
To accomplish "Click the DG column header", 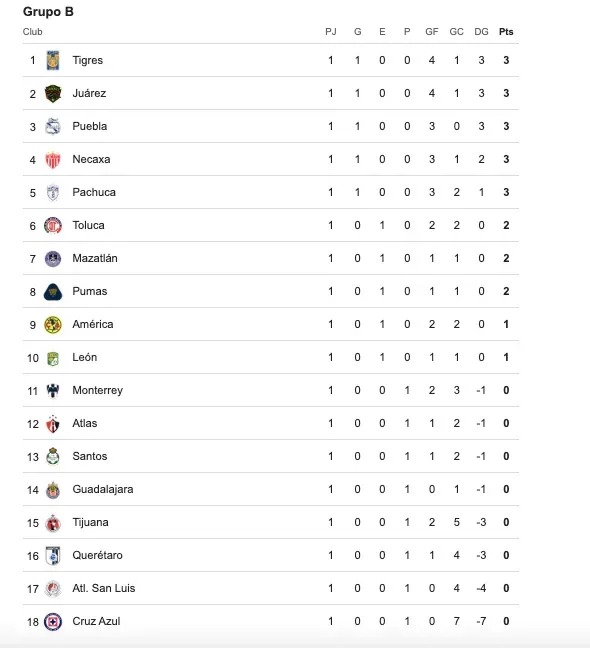I will point(481,32).
